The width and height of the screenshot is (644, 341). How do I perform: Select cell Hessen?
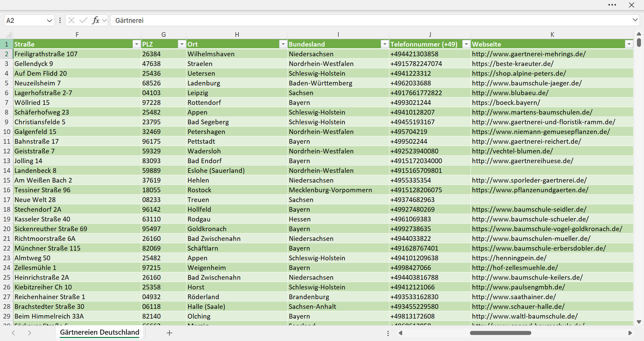pyautogui.click(x=338, y=219)
